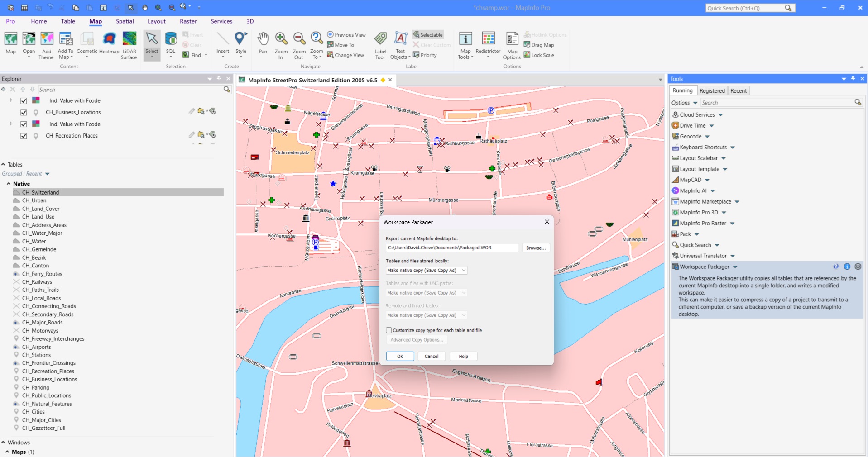Expand the Drive Time tool menu
Image resolution: width=868 pixels, height=457 pixels.
click(711, 126)
